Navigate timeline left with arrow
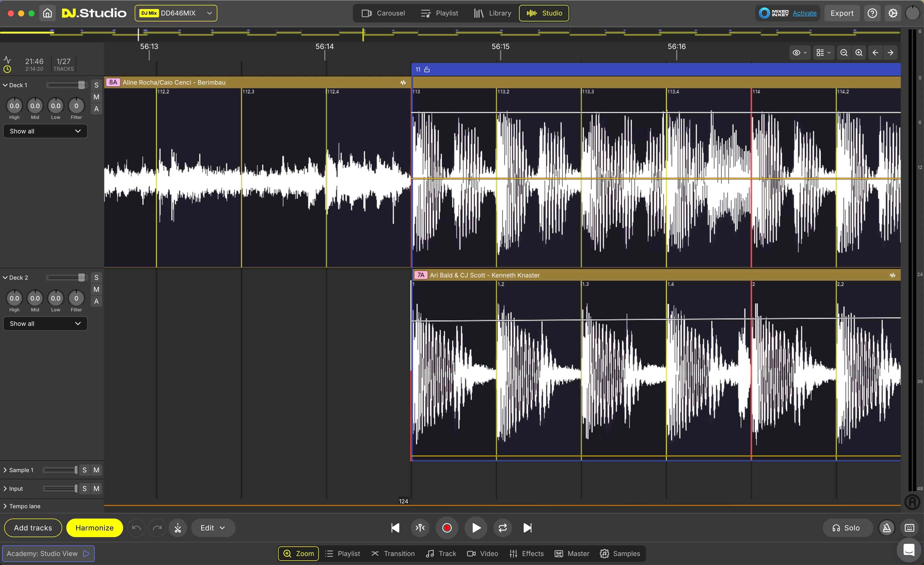Image resolution: width=924 pixels, height=565 pixels. point(875,53)
